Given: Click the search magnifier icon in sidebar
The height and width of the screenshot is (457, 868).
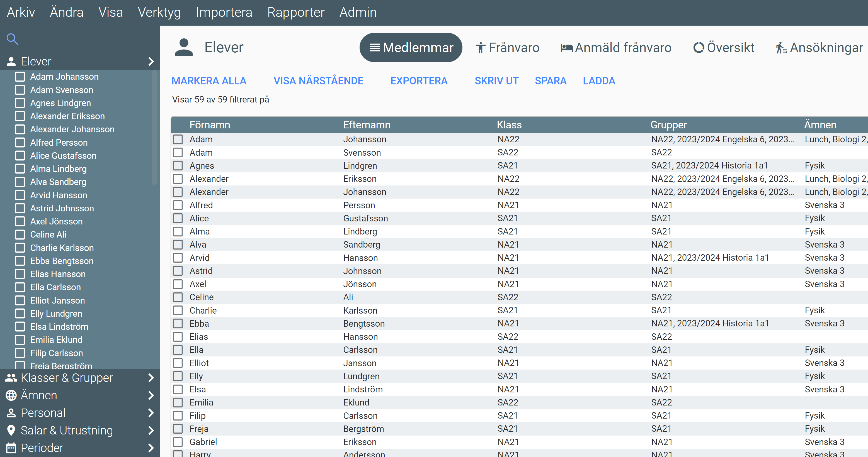Looking at the screenshot, I should point(13,39).
